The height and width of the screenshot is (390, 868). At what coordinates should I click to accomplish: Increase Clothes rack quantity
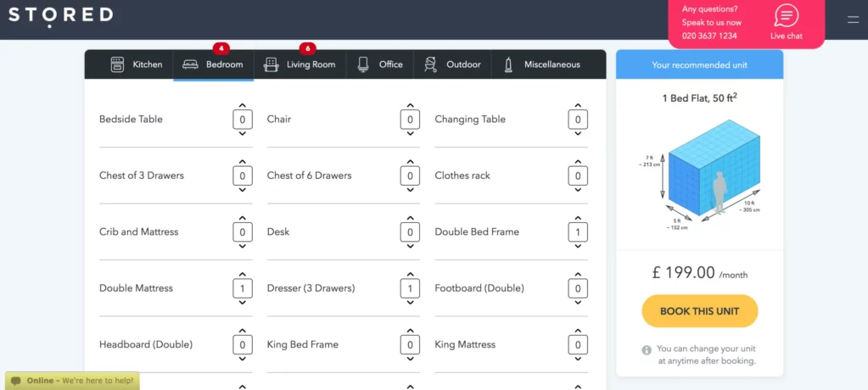(578, 161)
